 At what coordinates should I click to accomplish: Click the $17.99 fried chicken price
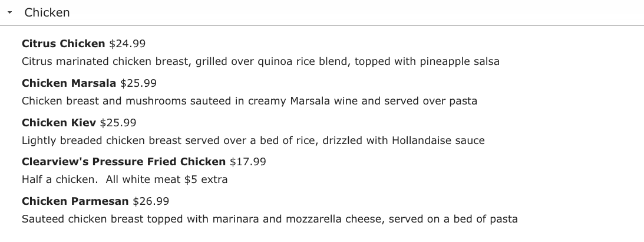point(247,162)
